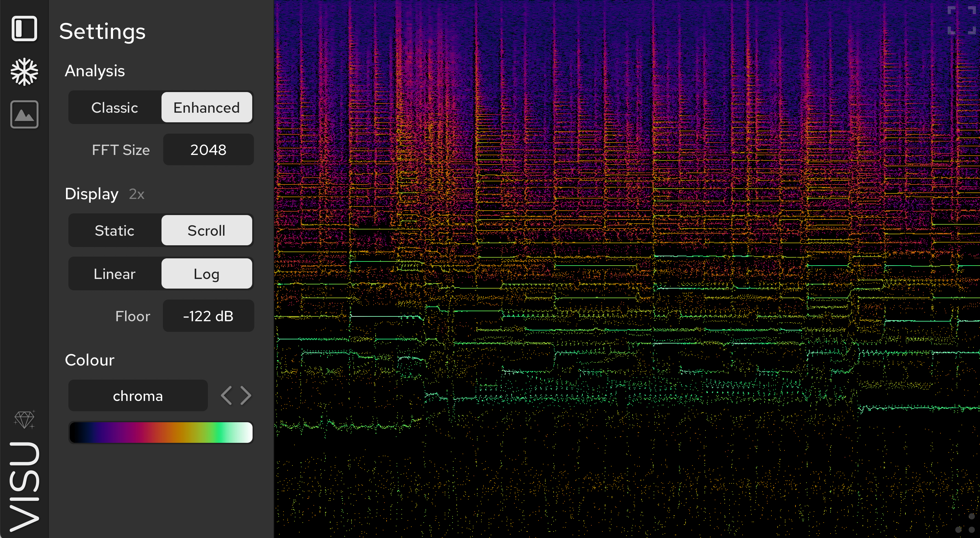Click the image snapshot icon
Viewport: 980px width, 538px height.
click(24, 114)
